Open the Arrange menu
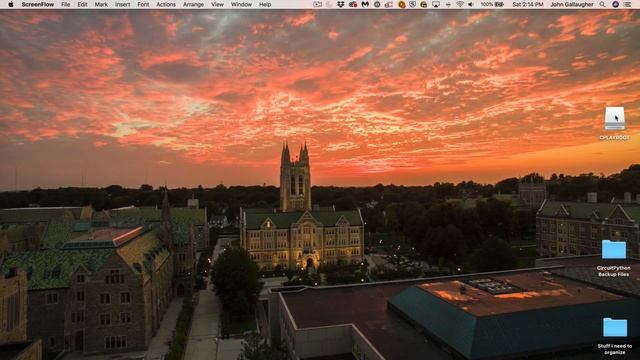 [193, 4]
